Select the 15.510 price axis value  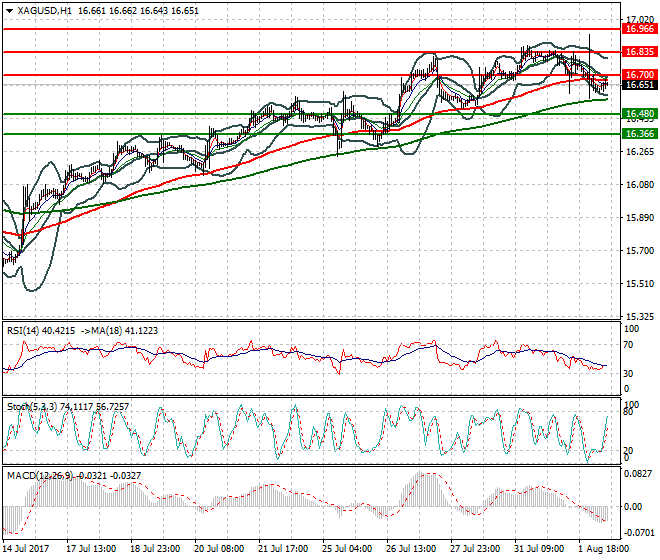pos(640,284)
